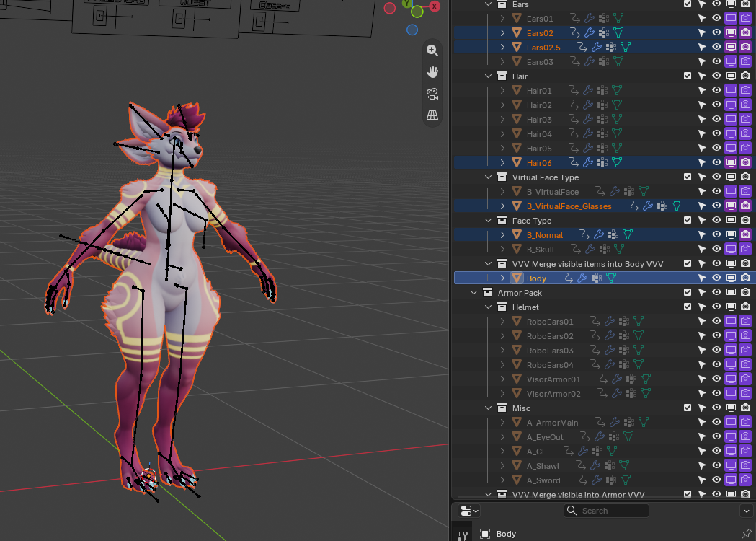This screenshot has height=541, width=756.
Task: Click the mesh icon of Ears02
Action: [x=517, y=32]
